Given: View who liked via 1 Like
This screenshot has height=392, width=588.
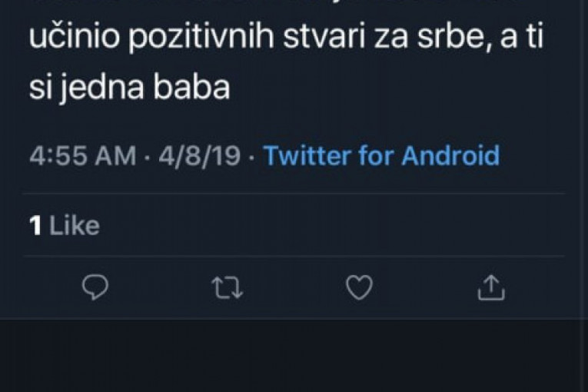Looking at the screenshot, I should [x=64, y=225].
